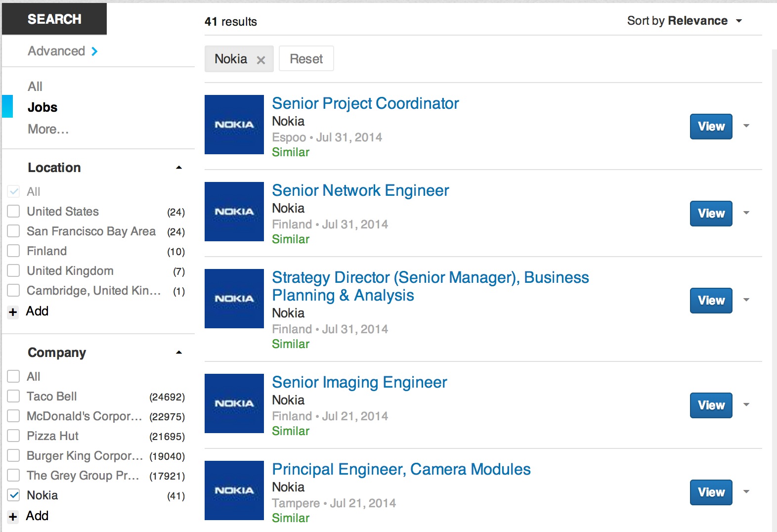Check the United Kingdom location checkbox

(13, 271)
